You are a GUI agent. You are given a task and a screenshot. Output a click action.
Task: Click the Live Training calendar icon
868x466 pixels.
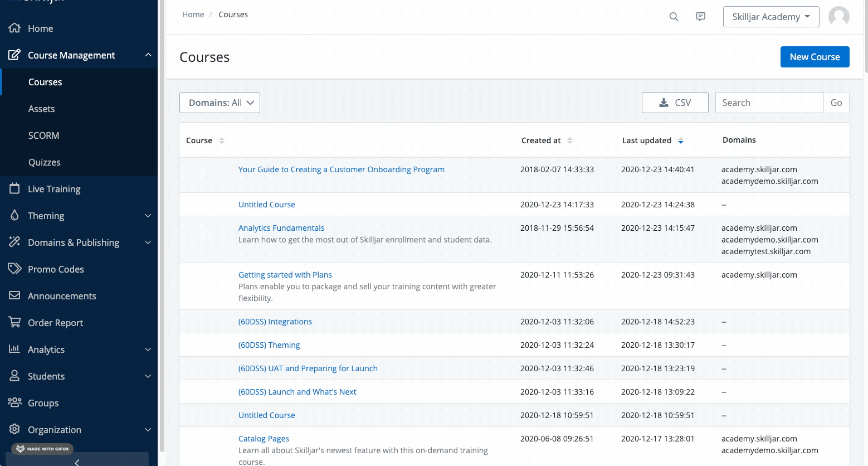(14, 188)
